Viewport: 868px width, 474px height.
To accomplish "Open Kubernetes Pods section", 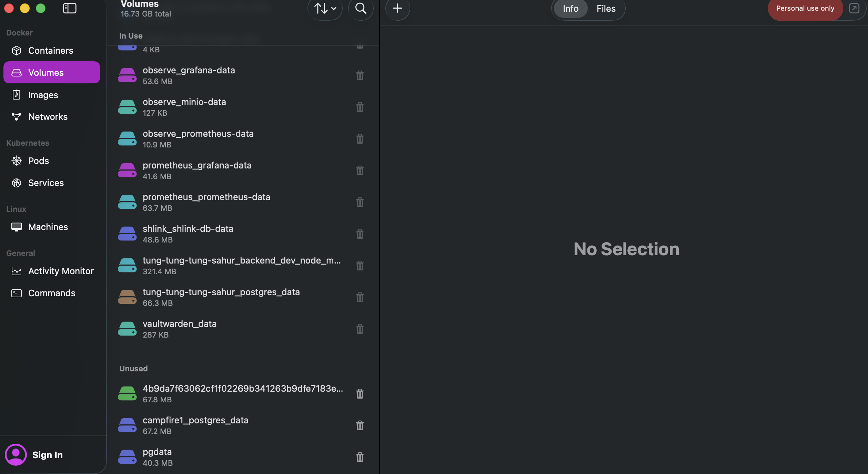I will tap(39, 161).
